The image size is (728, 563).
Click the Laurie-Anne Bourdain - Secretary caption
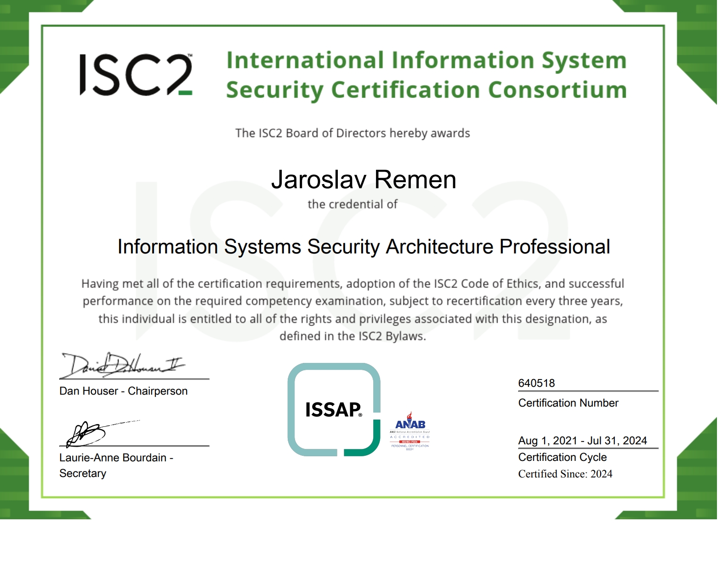pyautogui.click(x=116, y=465)
